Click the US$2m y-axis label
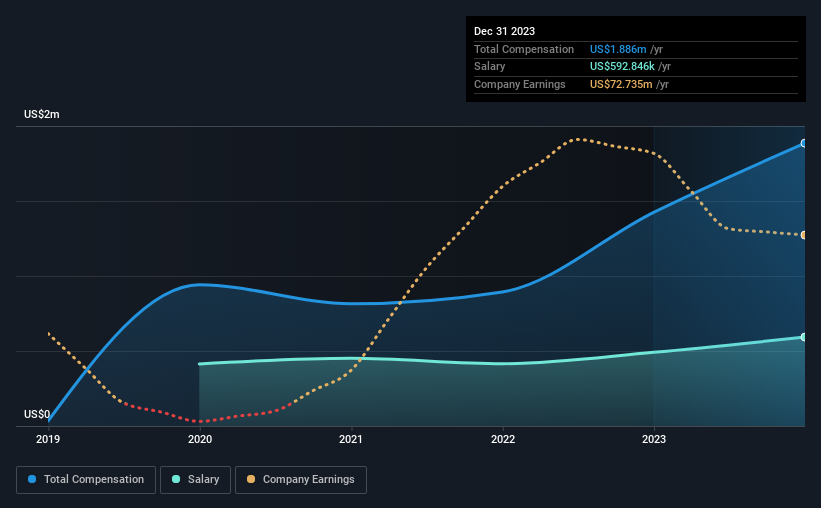 pyautogui.click(x=42, y=114)
